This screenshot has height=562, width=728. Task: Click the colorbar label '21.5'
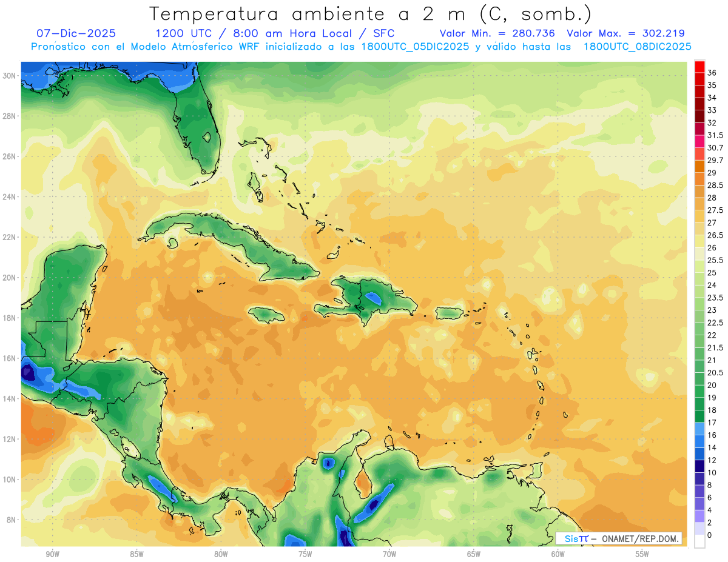715,348
